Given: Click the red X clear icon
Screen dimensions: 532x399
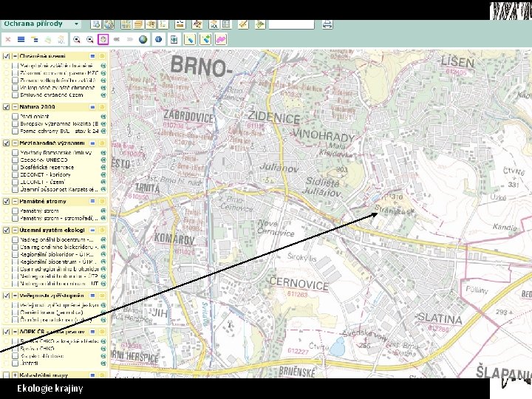Looking at the screenshot, I should click(7, 39).
